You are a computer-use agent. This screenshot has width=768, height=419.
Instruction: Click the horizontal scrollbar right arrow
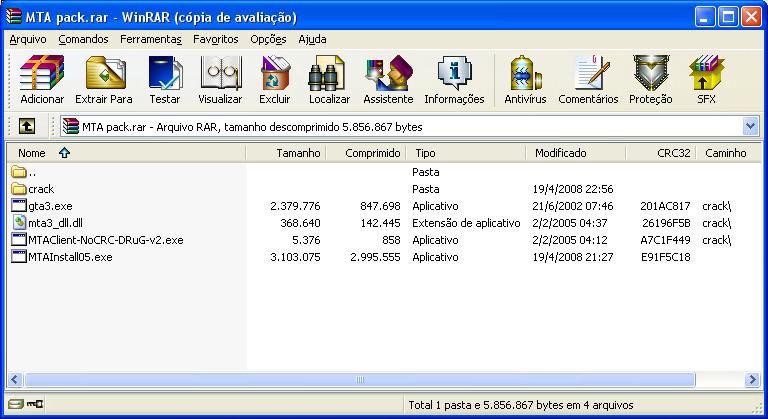click(x=752, y=379)
